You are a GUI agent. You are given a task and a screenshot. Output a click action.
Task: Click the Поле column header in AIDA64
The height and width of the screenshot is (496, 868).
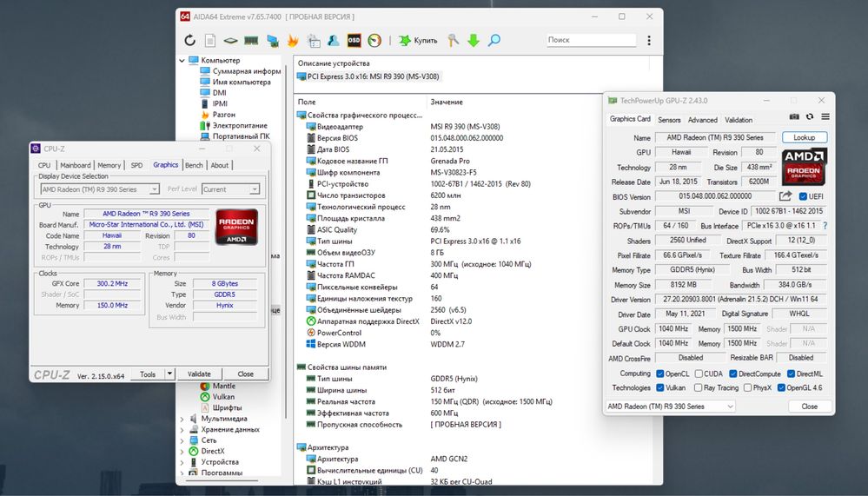[307, 102]
